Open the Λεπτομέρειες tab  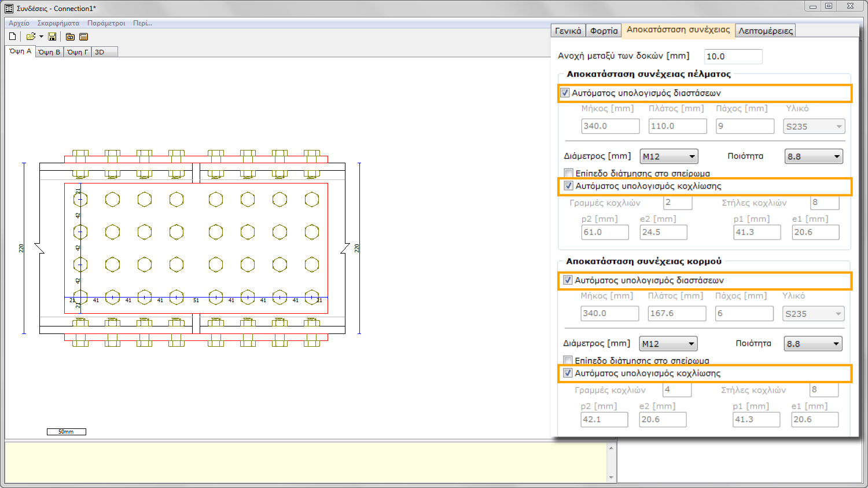pos(765,31)
